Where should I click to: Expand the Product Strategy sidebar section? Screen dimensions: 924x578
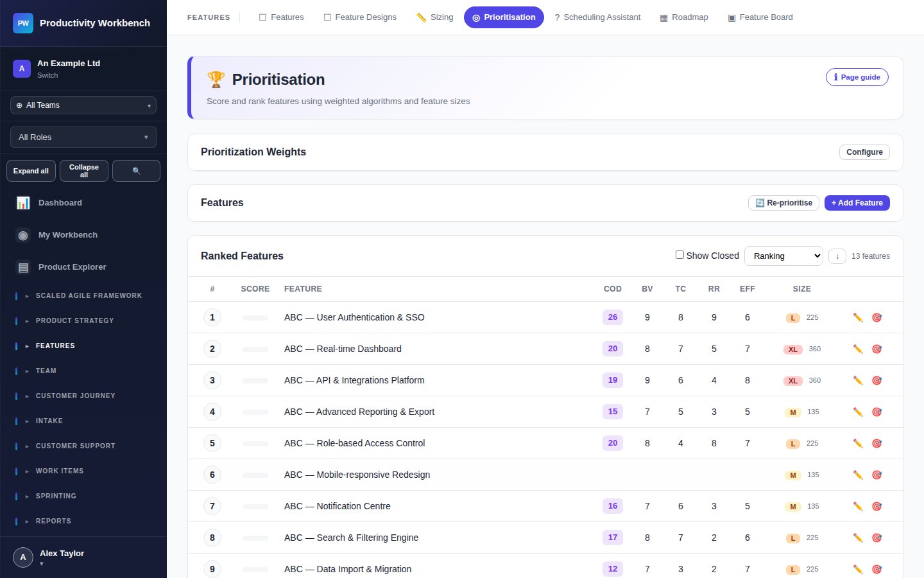[83, 320]
